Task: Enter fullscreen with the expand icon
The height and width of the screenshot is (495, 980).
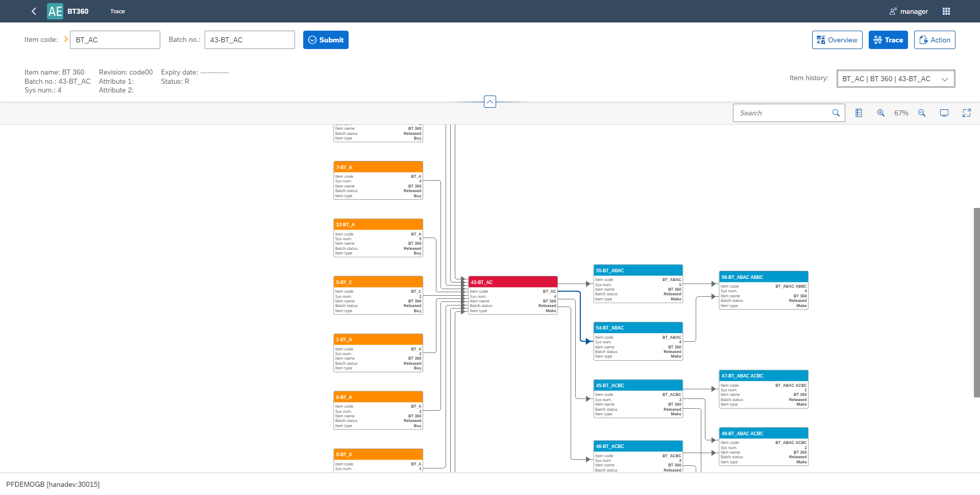Action: point(966,112)
